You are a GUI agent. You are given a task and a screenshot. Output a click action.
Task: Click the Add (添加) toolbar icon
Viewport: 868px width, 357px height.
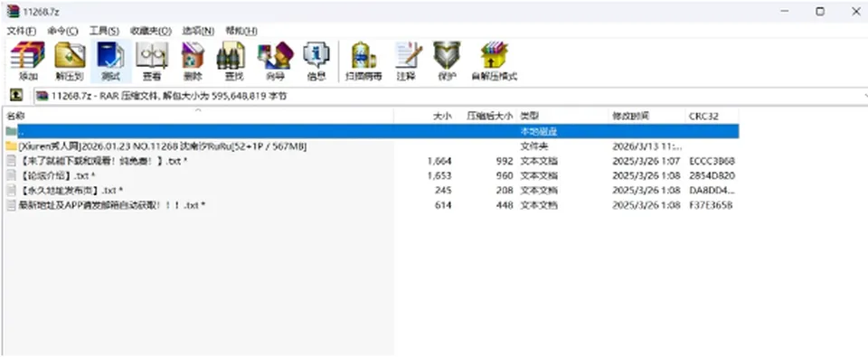[x=28, y=61]
